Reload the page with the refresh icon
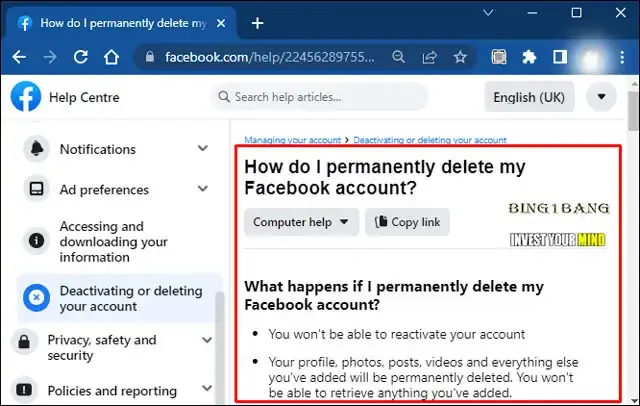 click(x=81, y=57)
